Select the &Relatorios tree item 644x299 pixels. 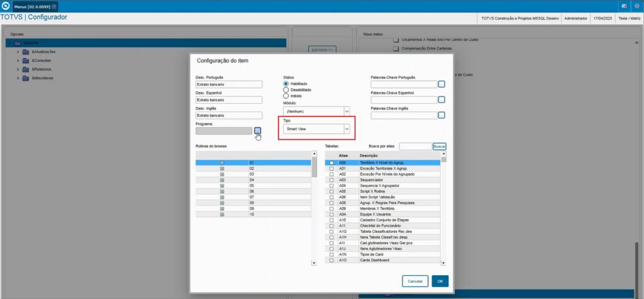(x=41, y=69)
